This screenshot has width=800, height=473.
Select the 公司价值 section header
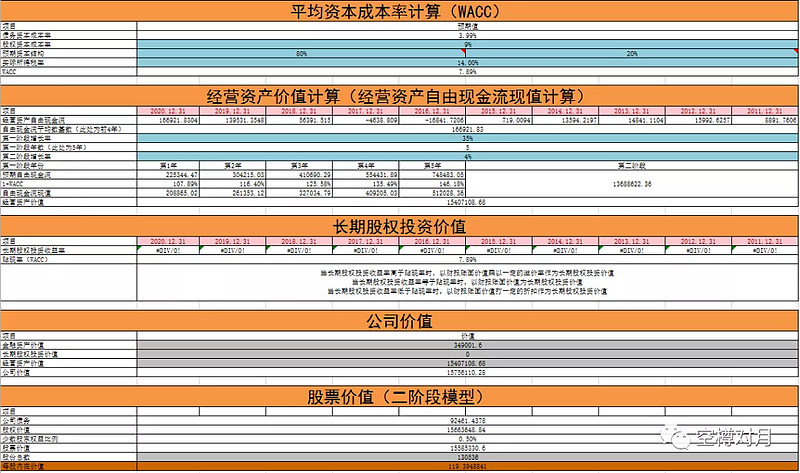399,320
